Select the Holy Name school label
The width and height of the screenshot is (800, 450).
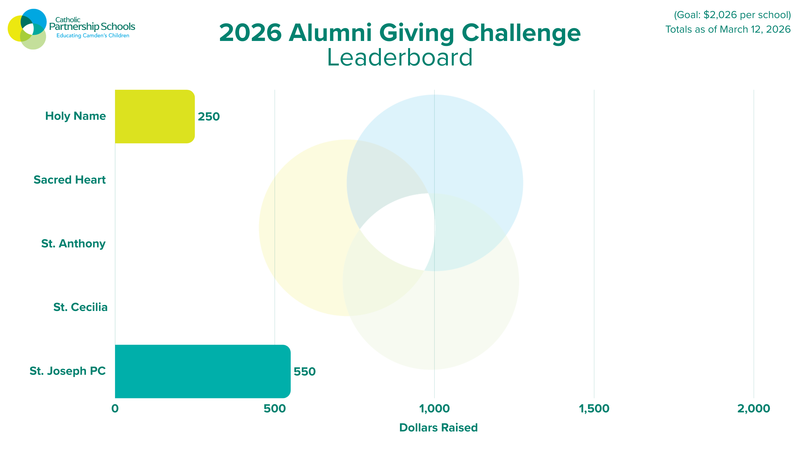(75, 116)
